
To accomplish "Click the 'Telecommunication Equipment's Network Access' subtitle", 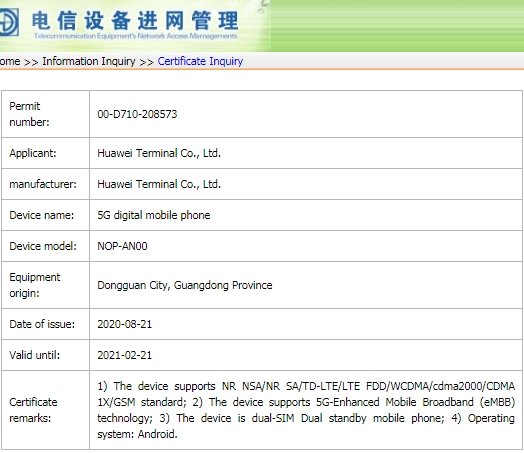I will point(135,36).
